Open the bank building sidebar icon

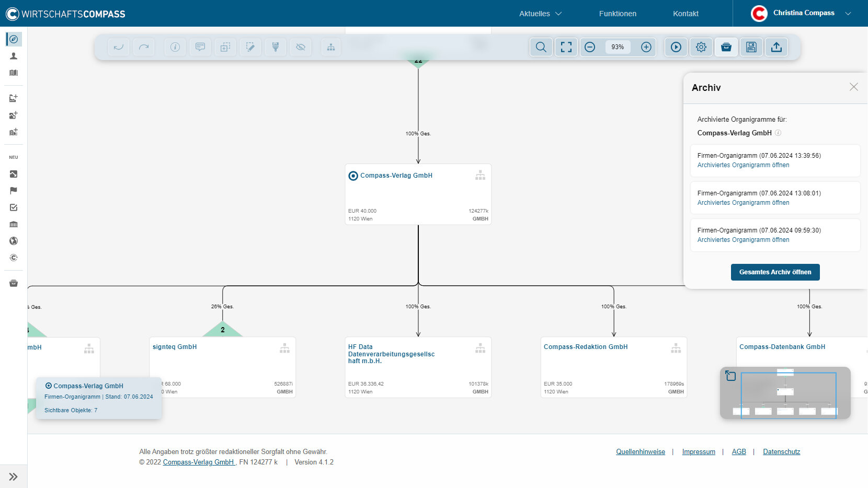pos(14,224)
